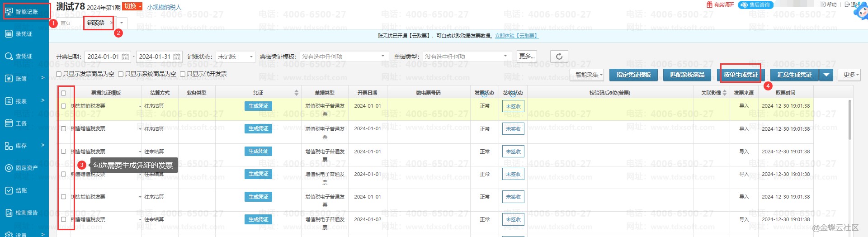Open 检测报告 in the sidebar
This screenshot has width=868, height=237.
(x=24, y=213)
